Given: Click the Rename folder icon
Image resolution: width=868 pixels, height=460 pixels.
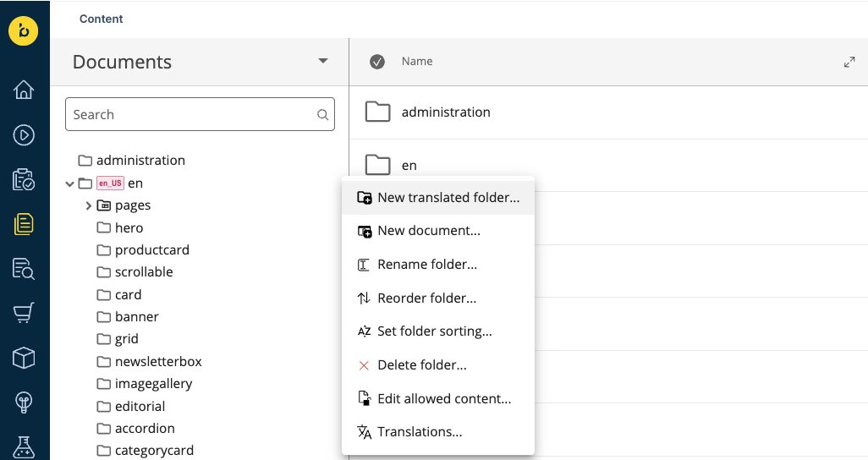Looking at the screenshot, I should coord(364,265).
